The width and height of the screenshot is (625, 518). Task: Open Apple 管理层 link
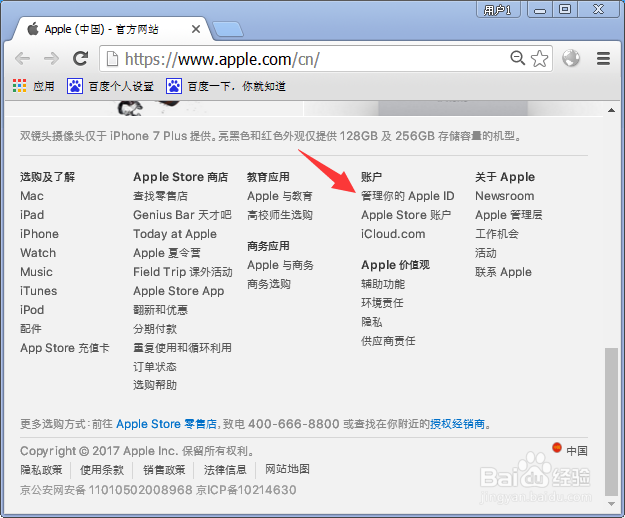click(x=509, y=215)
